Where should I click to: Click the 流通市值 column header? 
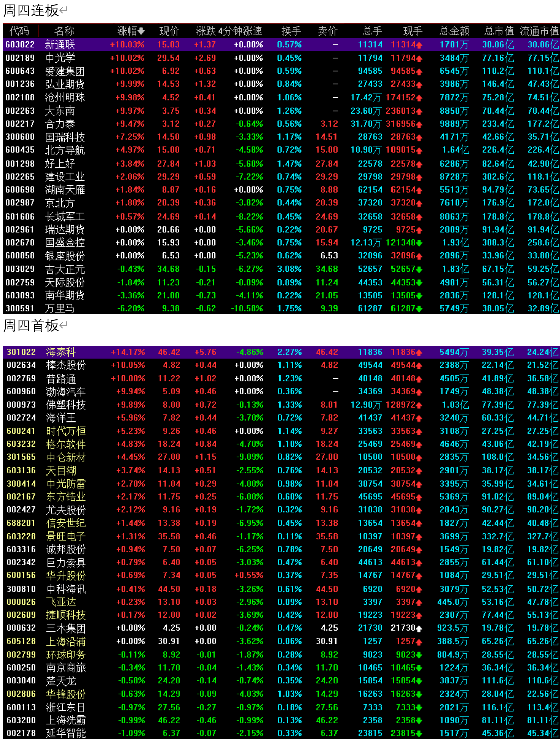[539, 31]
